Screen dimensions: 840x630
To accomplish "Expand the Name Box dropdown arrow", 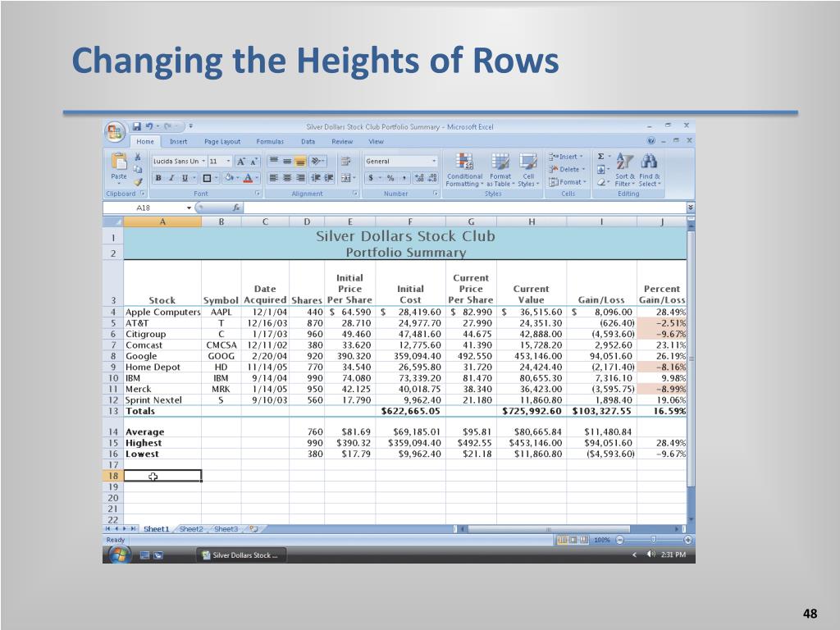I will pos(189,208).
